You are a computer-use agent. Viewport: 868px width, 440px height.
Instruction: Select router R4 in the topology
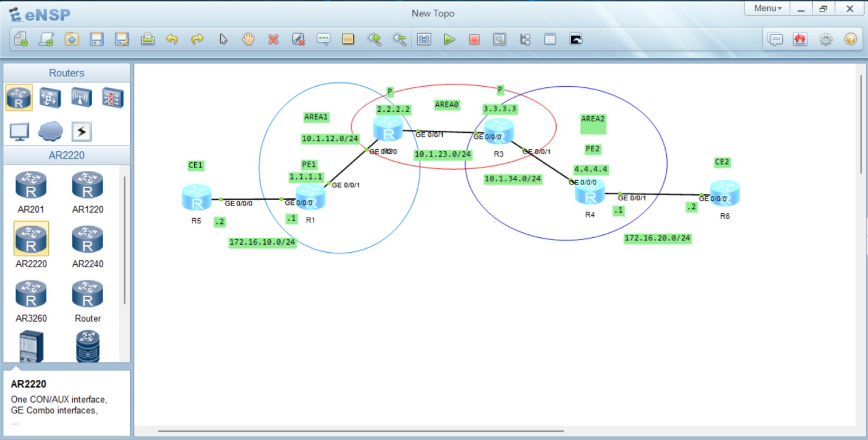tap(590, 192)
